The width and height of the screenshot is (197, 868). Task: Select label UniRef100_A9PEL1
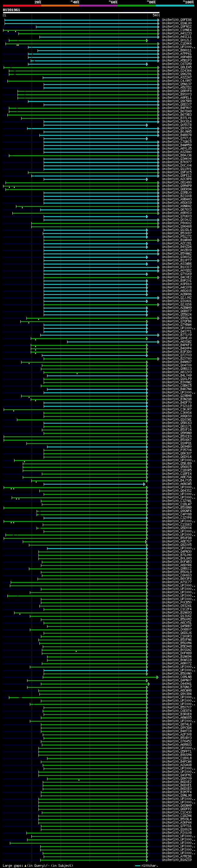177,98
